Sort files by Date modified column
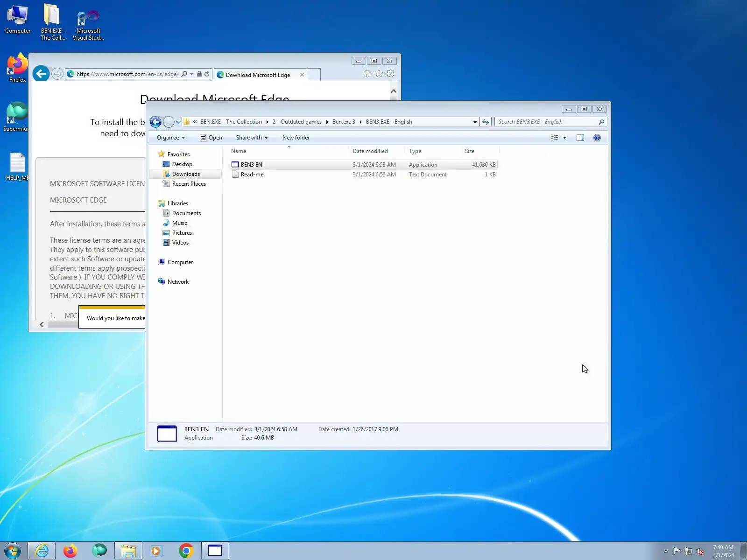Viewport: 747px width, 560px height. tap(378, 151)
